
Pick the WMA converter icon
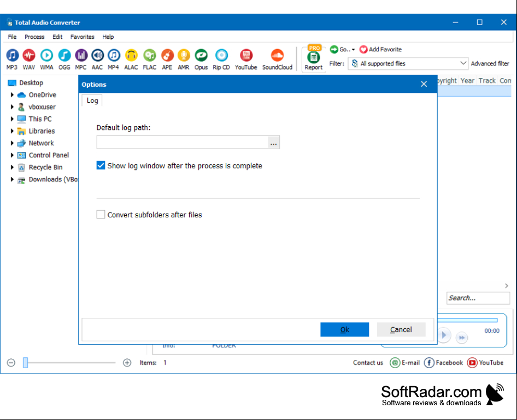coord(46,60)
